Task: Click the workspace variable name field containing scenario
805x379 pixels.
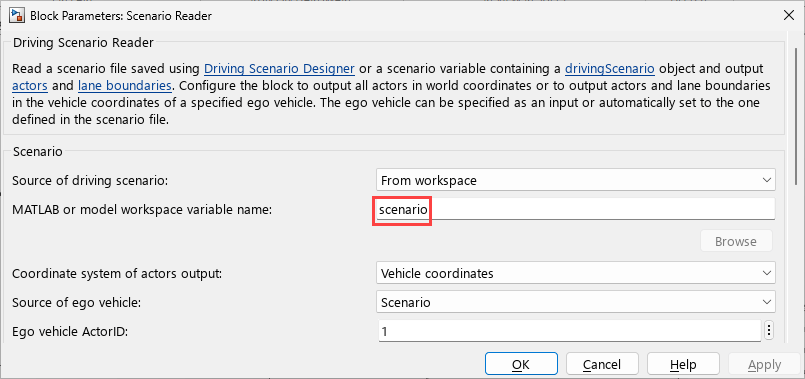Action: (x=576, y=209)
